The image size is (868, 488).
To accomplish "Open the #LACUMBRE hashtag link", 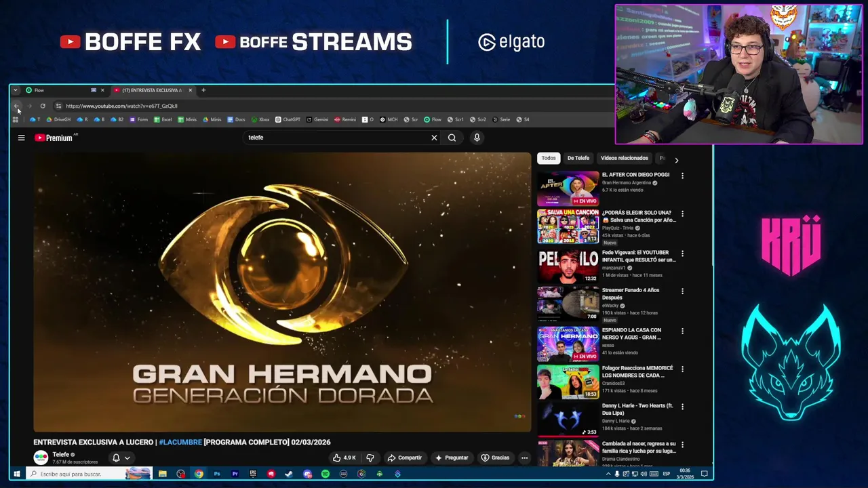I will pos(180,442).
